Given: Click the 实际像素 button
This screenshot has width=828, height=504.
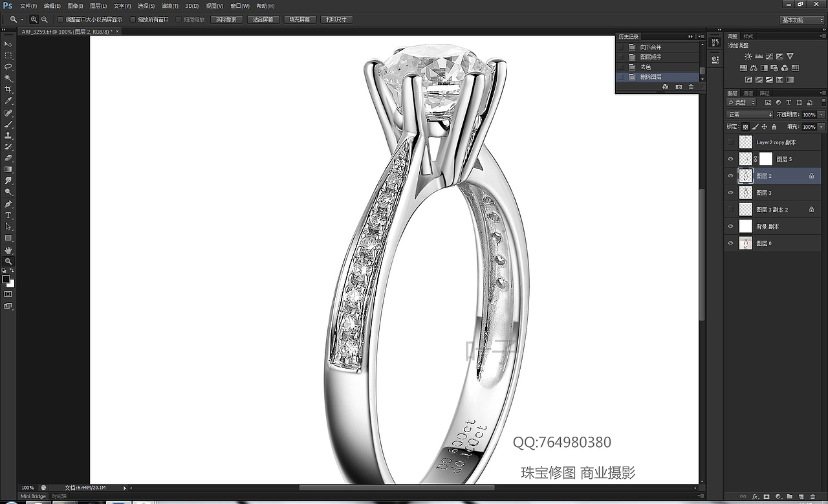Looking at the screenshot, I should point(226,19).
